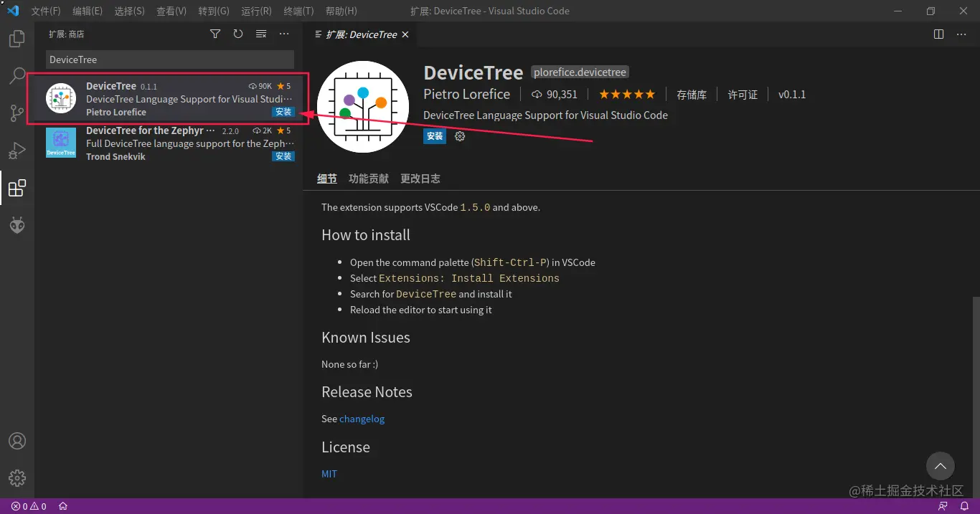Open the 转到(G) menu
Viewport: 980px width, 514px height.
(214, 11)
